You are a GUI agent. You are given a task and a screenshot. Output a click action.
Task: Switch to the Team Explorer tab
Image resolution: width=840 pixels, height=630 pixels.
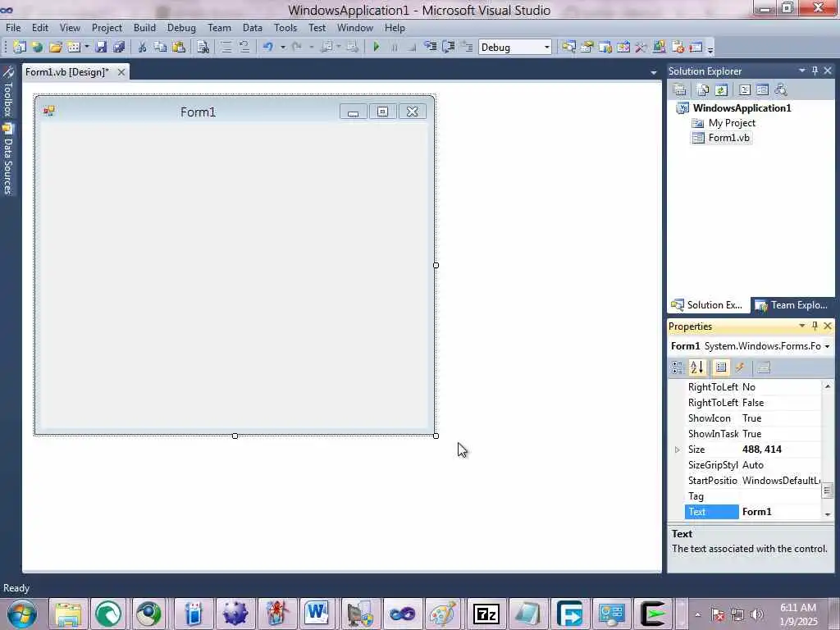click(792, 305)
